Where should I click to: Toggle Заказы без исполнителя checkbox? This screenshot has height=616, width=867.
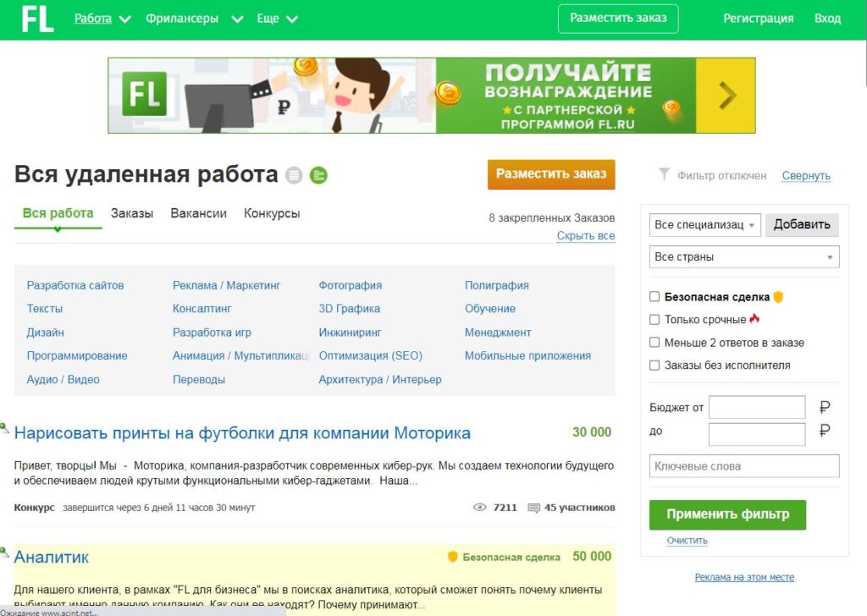(x=654, y=366)
